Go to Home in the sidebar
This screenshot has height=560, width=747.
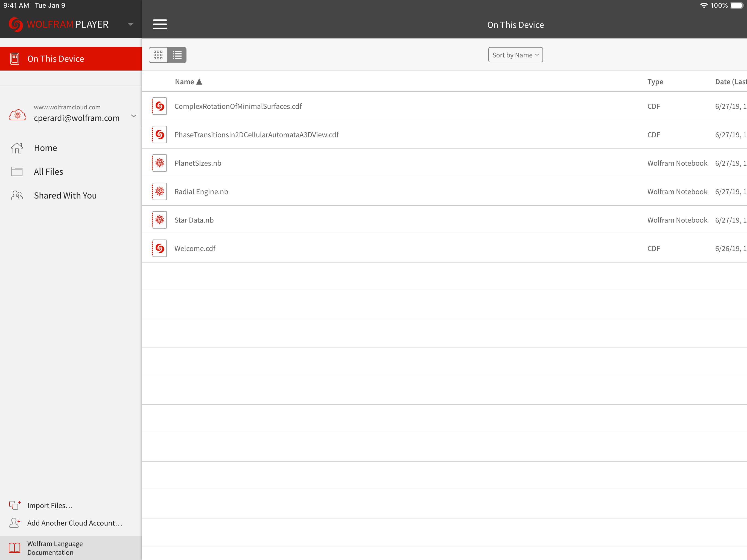click(x=45, y=148)
